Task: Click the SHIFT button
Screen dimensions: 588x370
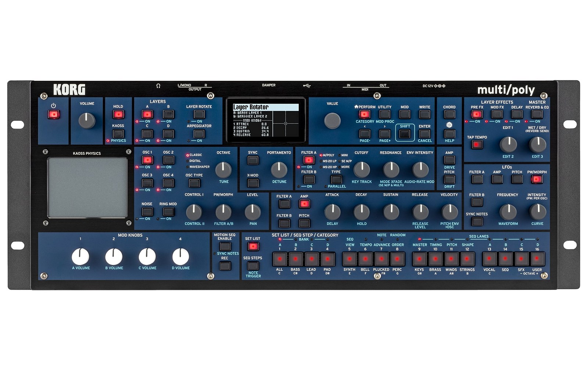Action: pyautogui.click(x=405, y=134)
